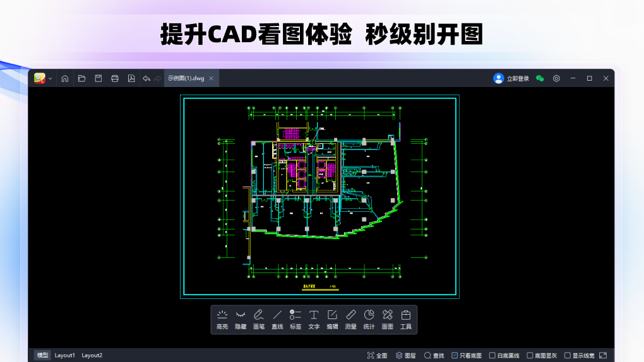The width and height of the screenshot is (644, 362).
Task: Click the 隐藏 (Hide) eye icon
Action: [x=241, y=318]
